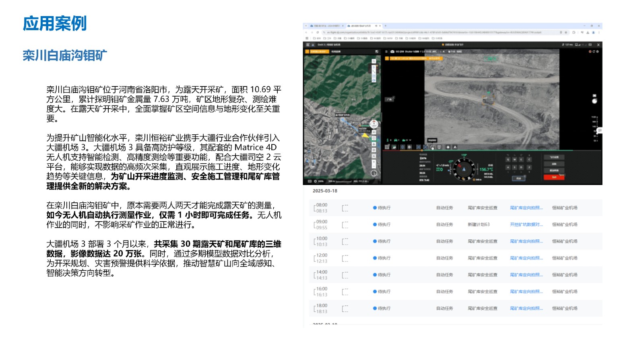Close the cockpit view with the X
644x362 pixels.
pos(598,45)
